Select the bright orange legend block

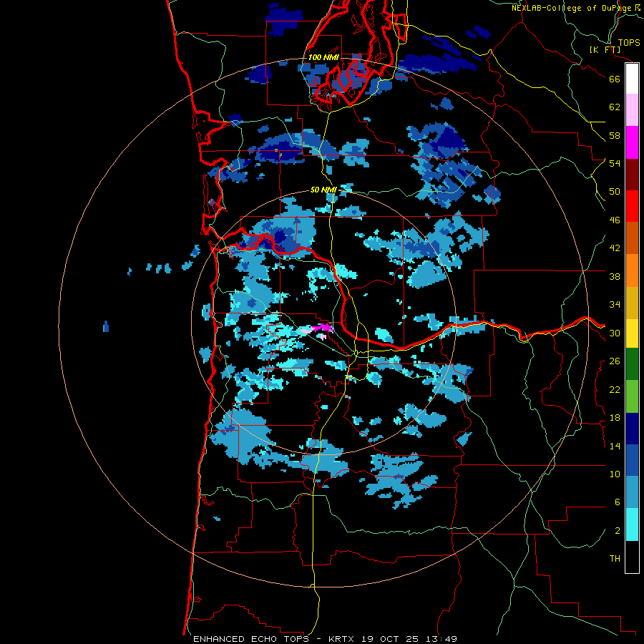tap(632, 270)
